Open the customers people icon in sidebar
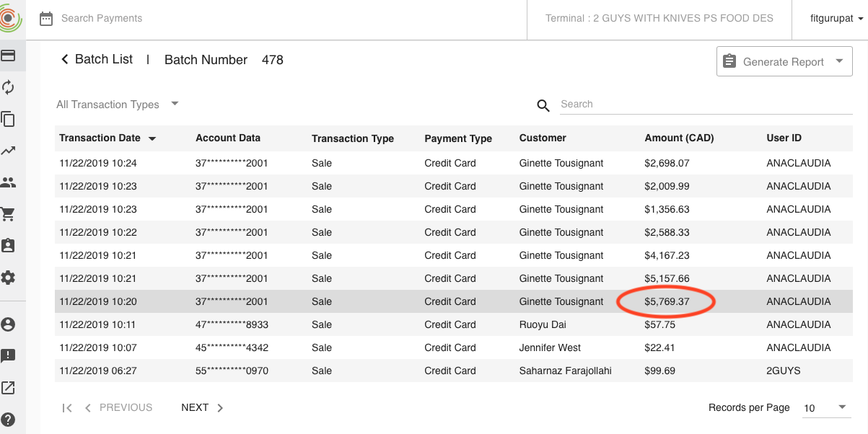The width and height of the screenshot is (868, 434). tap(9, 182)
